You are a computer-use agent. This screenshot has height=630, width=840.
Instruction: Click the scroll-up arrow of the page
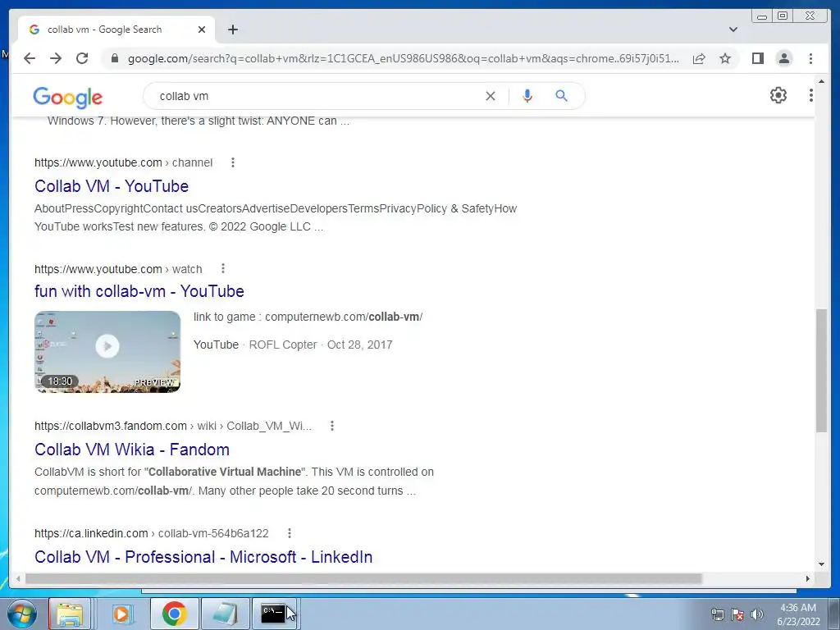[x=822, y=81]
